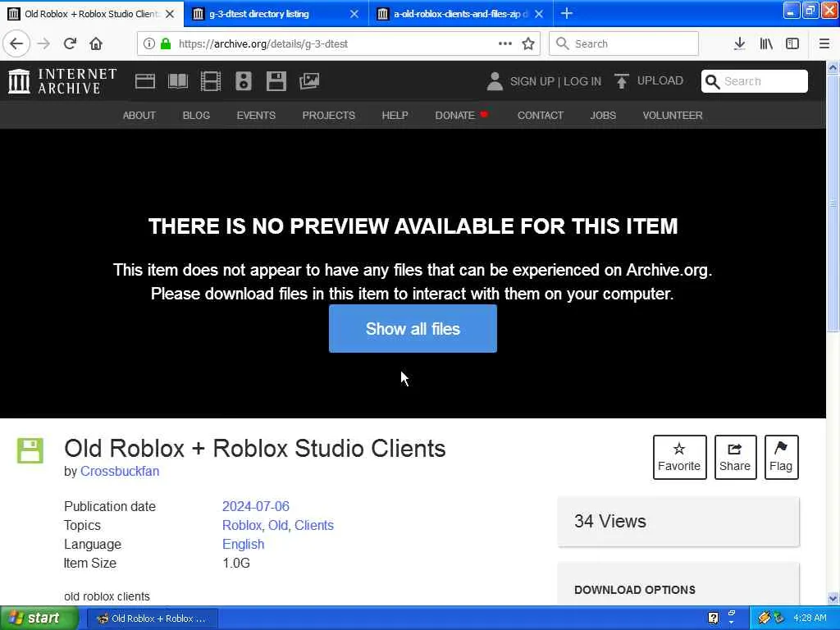Click the Show all files button

413,328
